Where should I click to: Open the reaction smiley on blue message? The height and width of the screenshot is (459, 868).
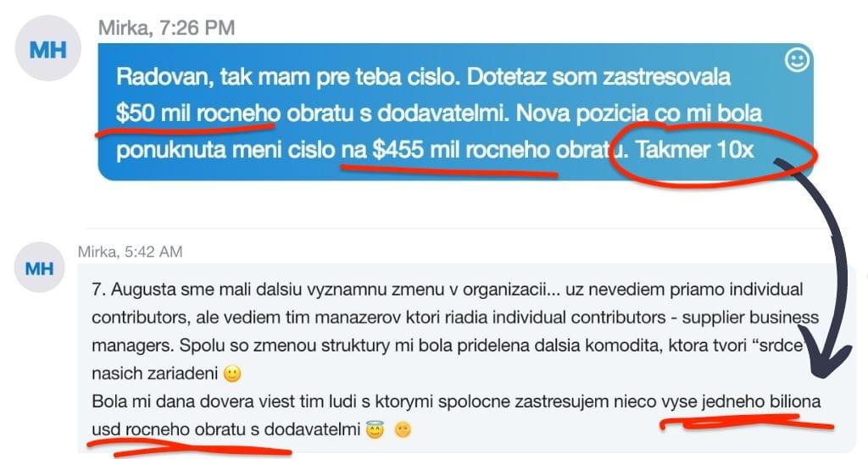(798, 60)
